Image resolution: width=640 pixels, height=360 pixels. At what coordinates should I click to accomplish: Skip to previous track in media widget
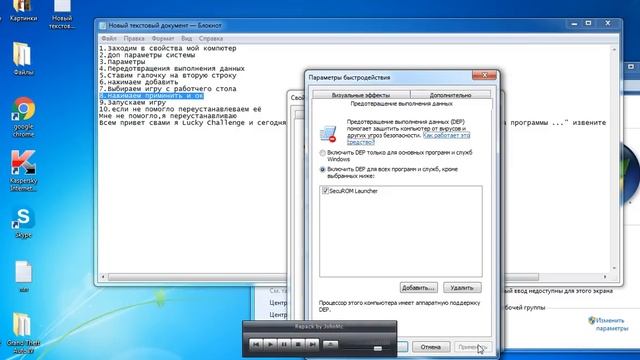[x=256, y=344]
